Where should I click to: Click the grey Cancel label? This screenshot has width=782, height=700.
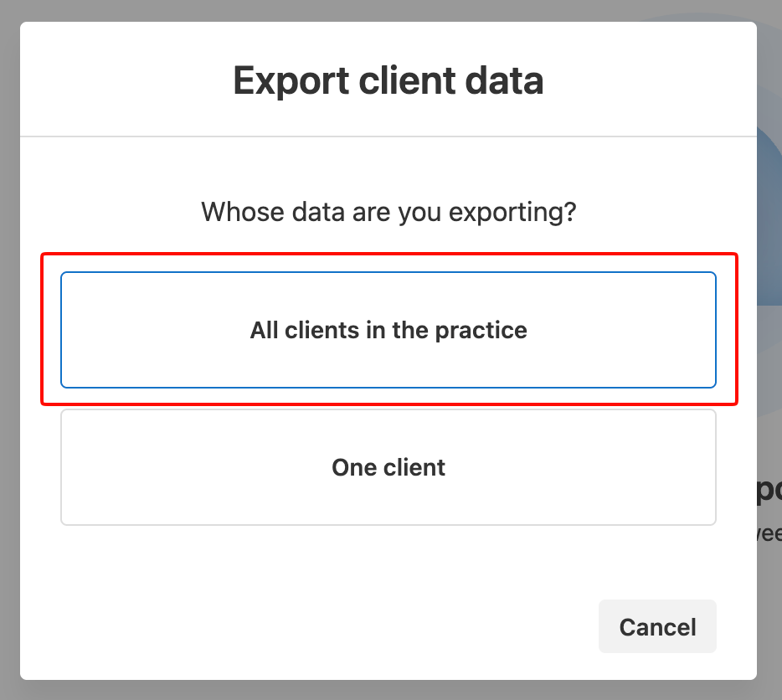(657, 627)
